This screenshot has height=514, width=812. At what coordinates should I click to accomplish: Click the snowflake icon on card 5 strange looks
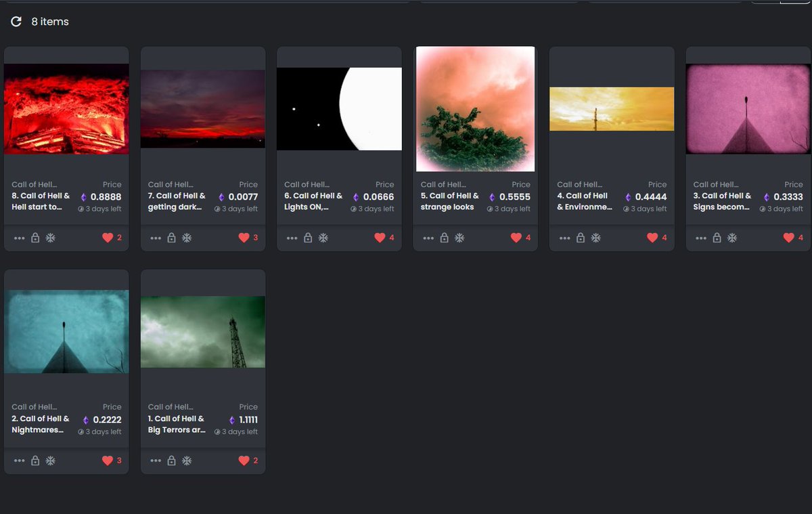pos(459,238)
